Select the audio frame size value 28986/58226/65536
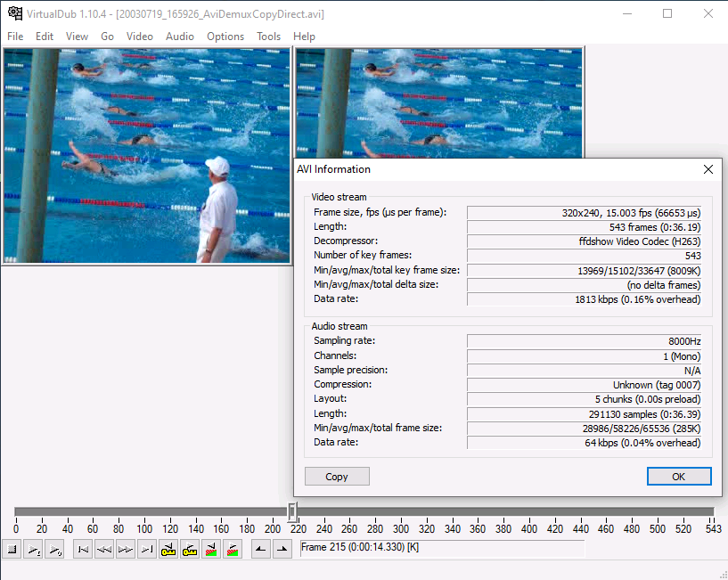 pos(584,429)
